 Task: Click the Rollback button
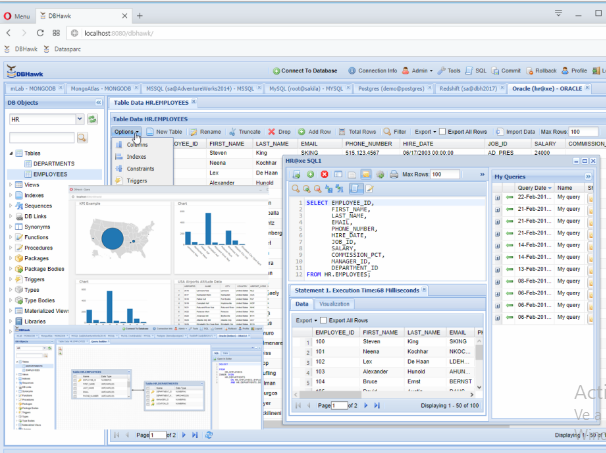click(539, 71)
